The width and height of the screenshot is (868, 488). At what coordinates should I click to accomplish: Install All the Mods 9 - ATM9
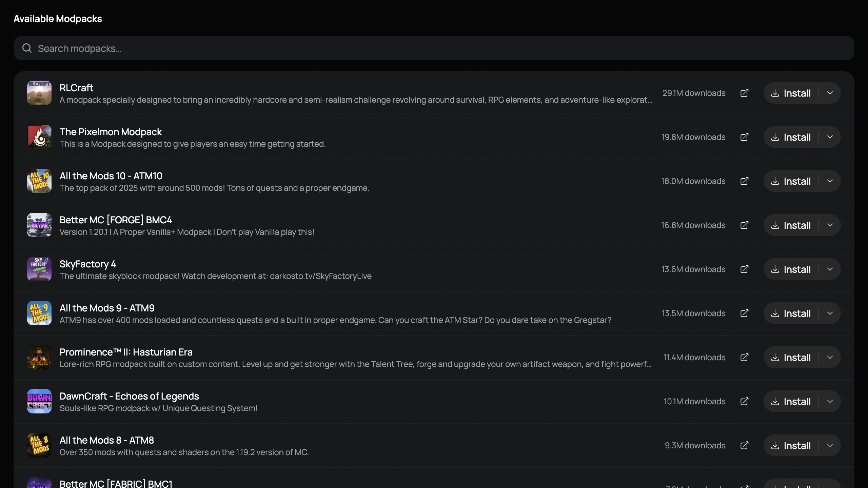coord(791,313)
